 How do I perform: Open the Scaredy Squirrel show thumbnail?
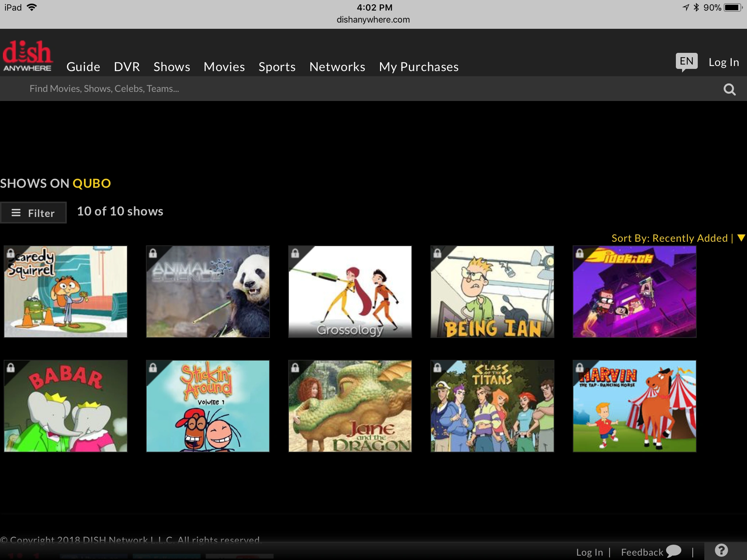click(66, 291)
